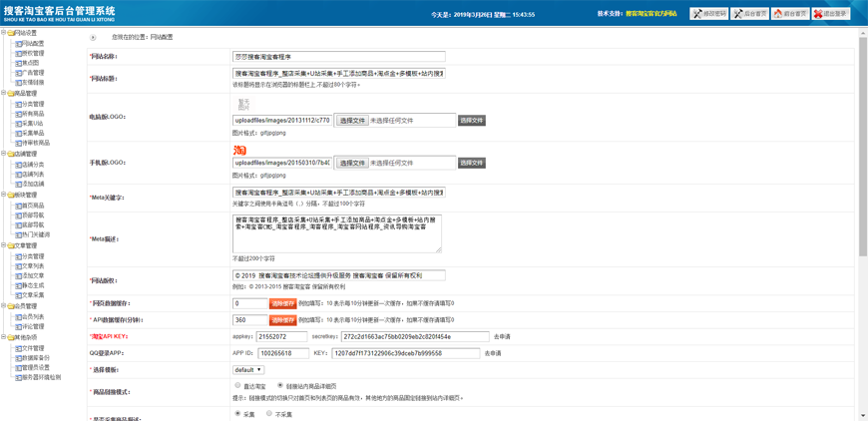Click dark 选择文件 button for 电脑版LOGO
Viewport: 868px width, 421px height.
472,120
